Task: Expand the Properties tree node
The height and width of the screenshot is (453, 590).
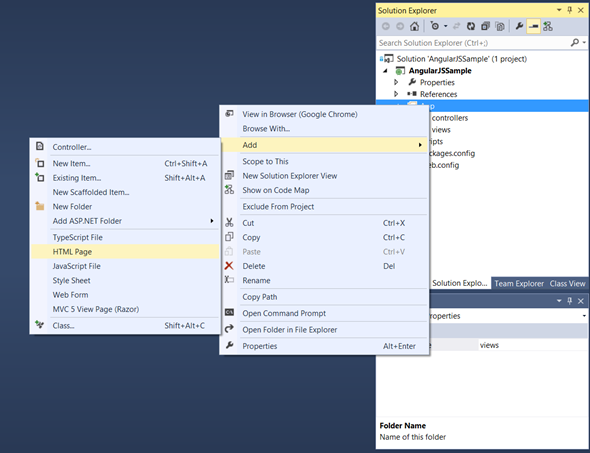Action: coord(396,82)
